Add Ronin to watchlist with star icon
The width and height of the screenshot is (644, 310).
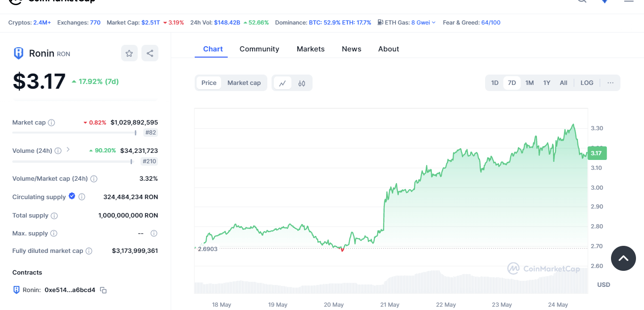click(x=129, y=53)
